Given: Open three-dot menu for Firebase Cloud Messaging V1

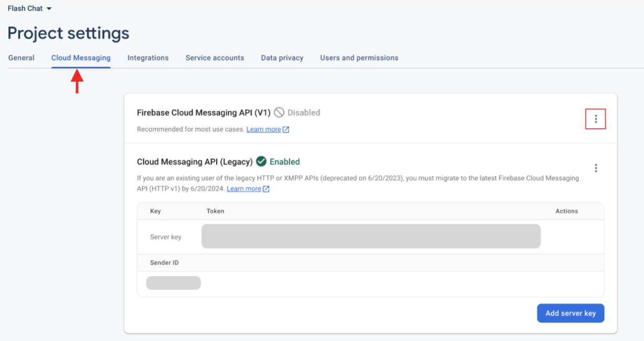Looking at the screenshot, I should [595, 119].
